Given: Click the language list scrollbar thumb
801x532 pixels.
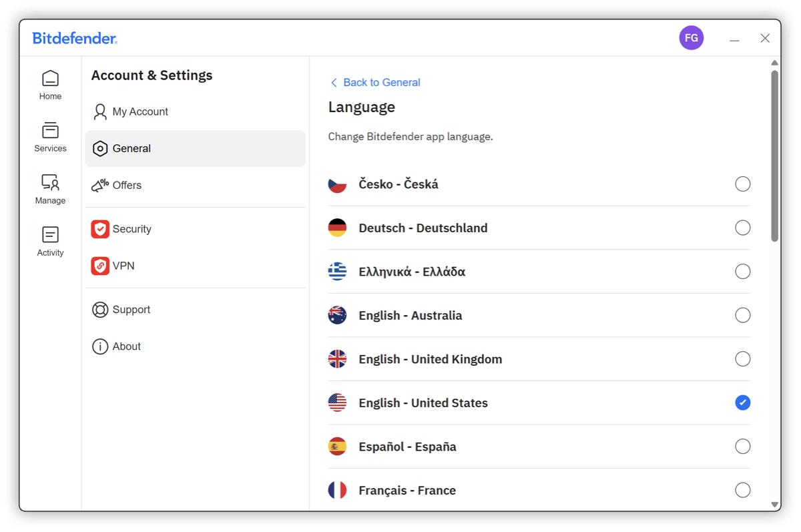Looking at the screenshot, I should pyautogui.click(x=774, y=156).
